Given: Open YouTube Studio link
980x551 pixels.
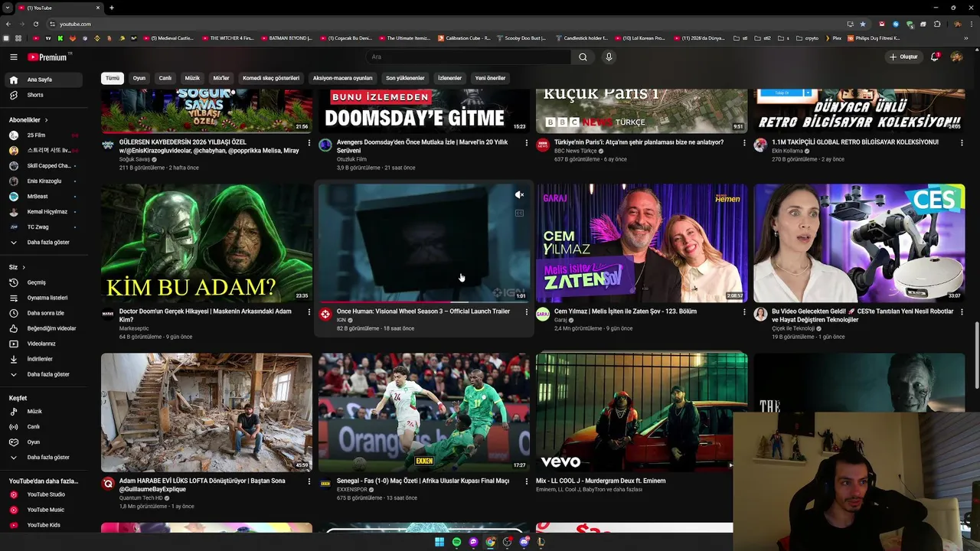Looking at the screenshot, I should [x=46, y=494].
